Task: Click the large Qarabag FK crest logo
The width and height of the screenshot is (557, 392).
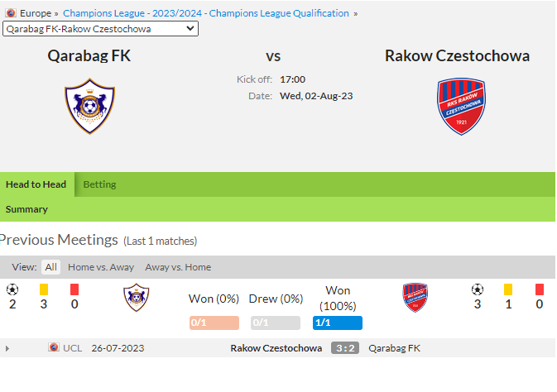Action: point(89,106)
